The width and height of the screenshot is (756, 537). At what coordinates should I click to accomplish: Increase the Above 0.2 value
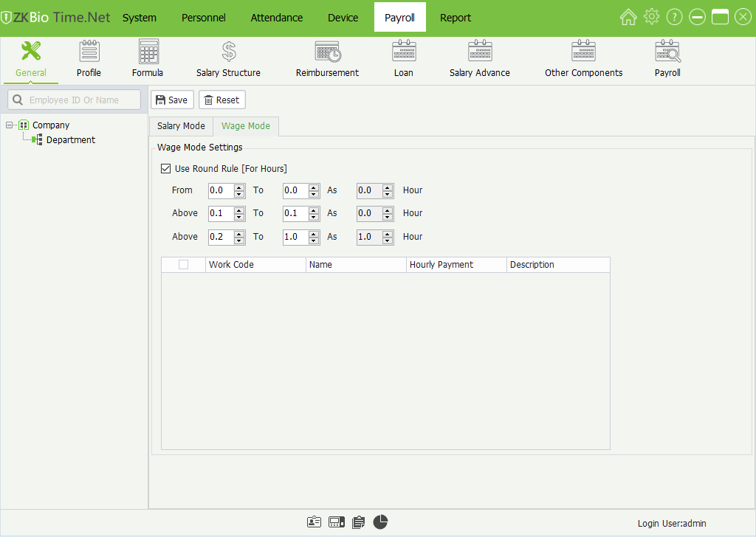coord(239,234)
